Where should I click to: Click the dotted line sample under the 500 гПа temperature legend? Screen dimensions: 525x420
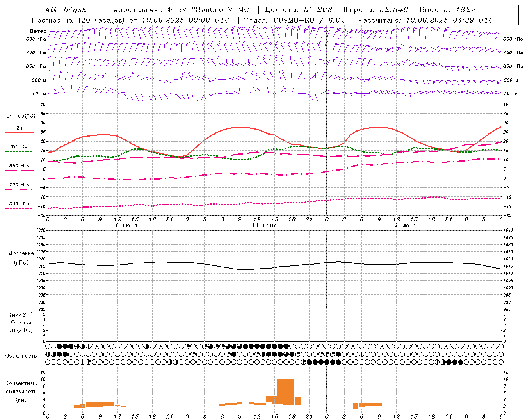(18, 208)
